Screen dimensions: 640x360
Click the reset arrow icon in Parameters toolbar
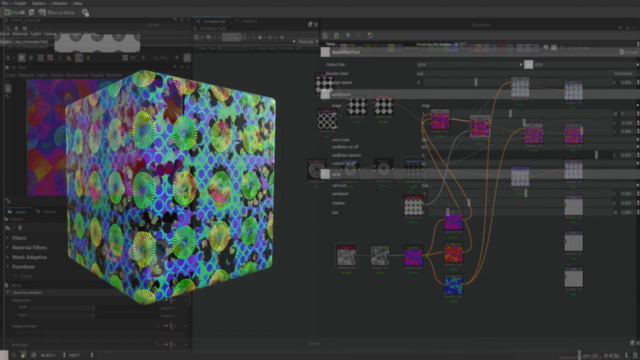(370, 36)
